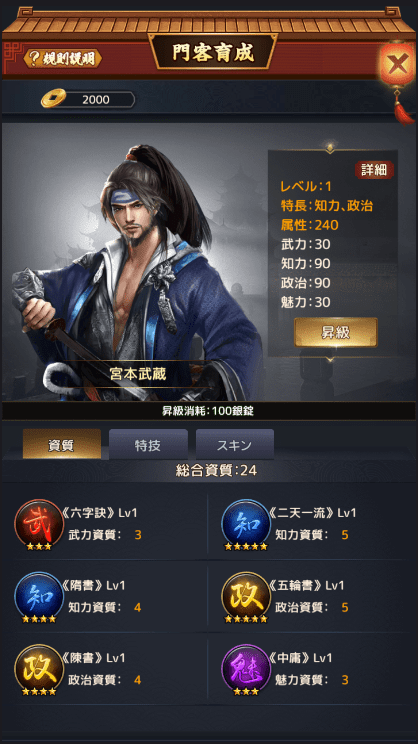Tap the gold 政 icon for 陳書
The width and height of the screenshot is (418, 744).
click(x=39, y=668)
